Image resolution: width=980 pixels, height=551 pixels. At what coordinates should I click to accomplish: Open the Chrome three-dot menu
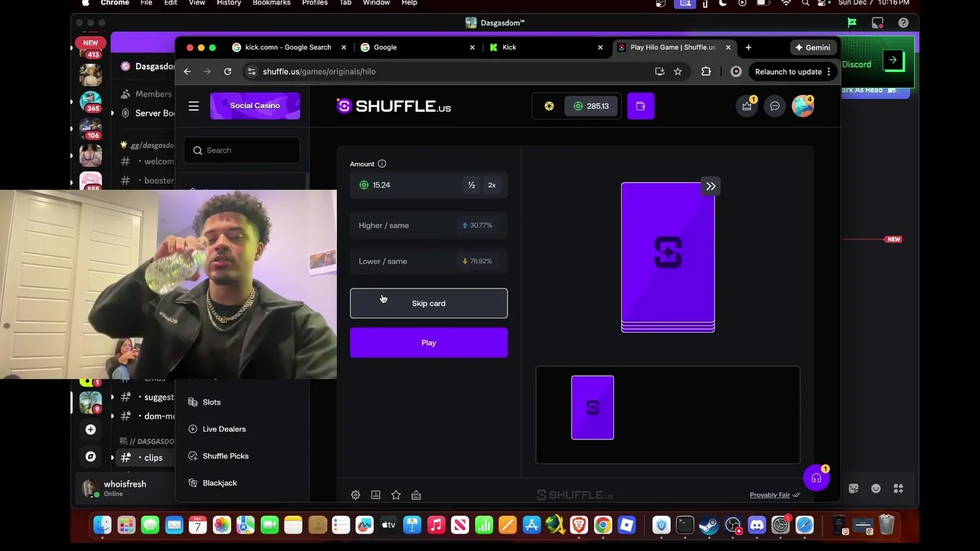click(x=828, y=71)
